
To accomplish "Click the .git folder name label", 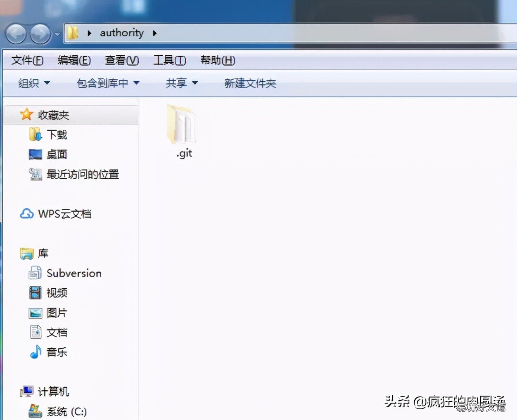I will [184, 153].
